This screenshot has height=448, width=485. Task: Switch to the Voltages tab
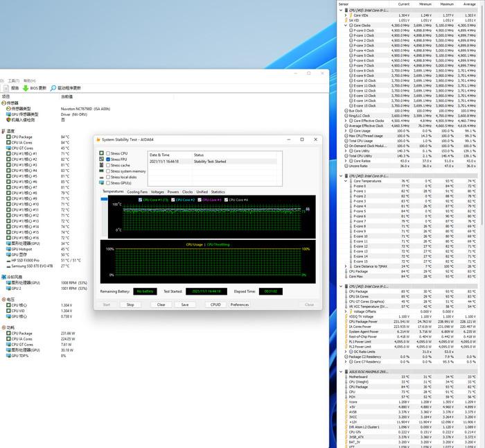tap(157, 192)
